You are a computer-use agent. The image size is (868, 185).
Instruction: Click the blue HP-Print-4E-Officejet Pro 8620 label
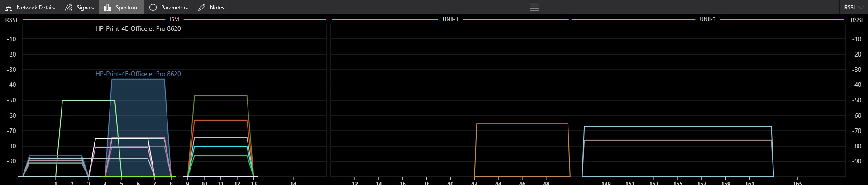[138, 74]
